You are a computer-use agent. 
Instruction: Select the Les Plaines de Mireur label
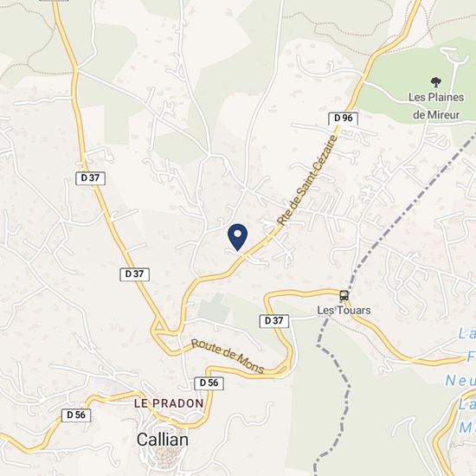tap(436, 106)
